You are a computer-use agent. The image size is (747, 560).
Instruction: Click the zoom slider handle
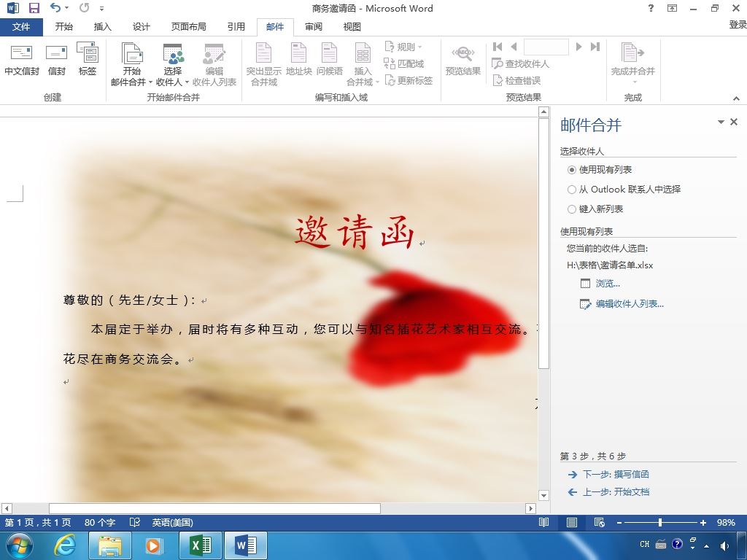tap(659, 522)
